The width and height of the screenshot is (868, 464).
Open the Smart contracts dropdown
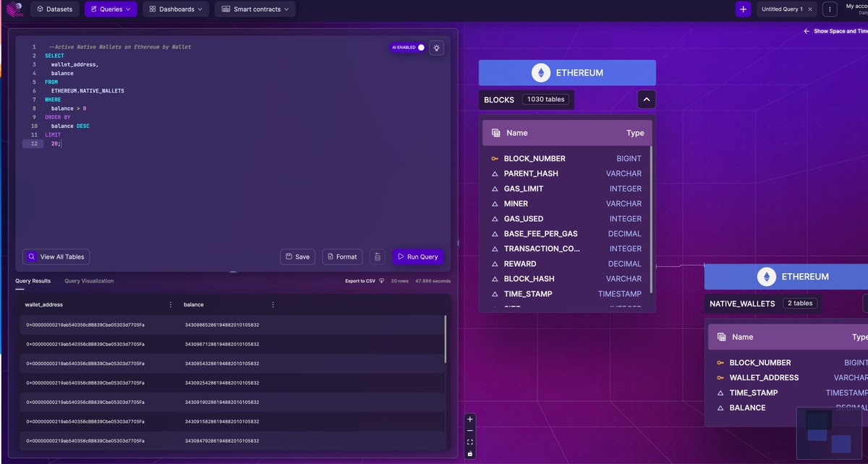pyautogui.click(x=255, y=9)
